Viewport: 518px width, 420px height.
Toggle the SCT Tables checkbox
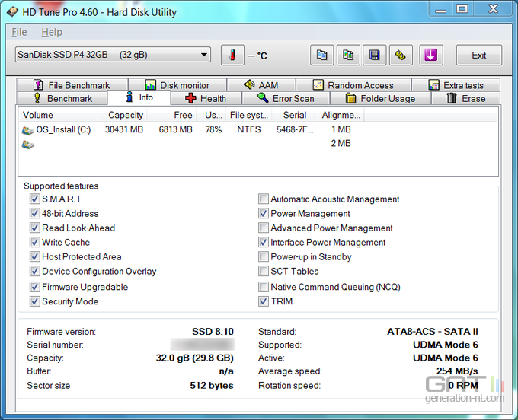(264, 271)
